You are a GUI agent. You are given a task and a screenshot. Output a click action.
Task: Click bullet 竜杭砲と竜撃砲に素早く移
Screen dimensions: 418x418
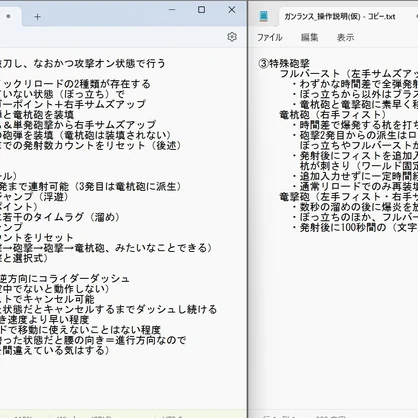click(355, 104)
